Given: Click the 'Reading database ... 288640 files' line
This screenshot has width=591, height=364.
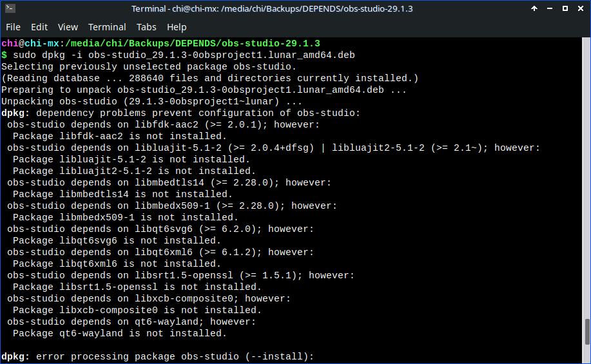Looking at the screenshot, I should pyautogui.click(x=210, y=79).
